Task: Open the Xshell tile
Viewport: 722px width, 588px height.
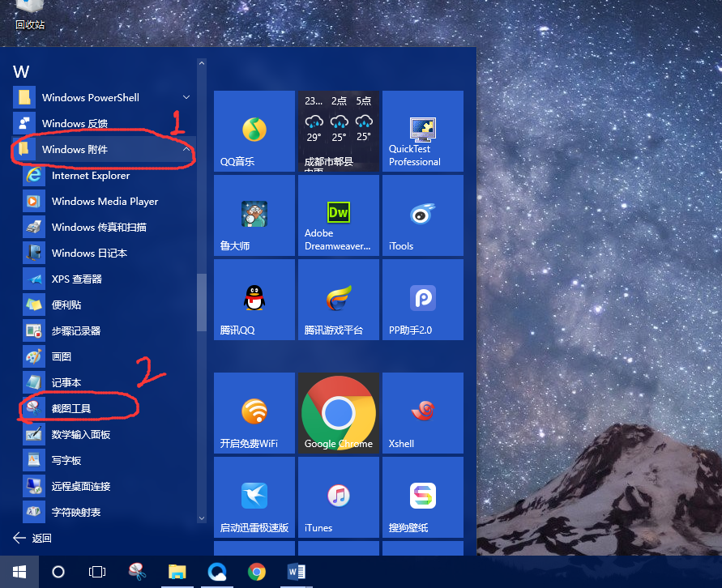Action: click(x=423, y=413)
